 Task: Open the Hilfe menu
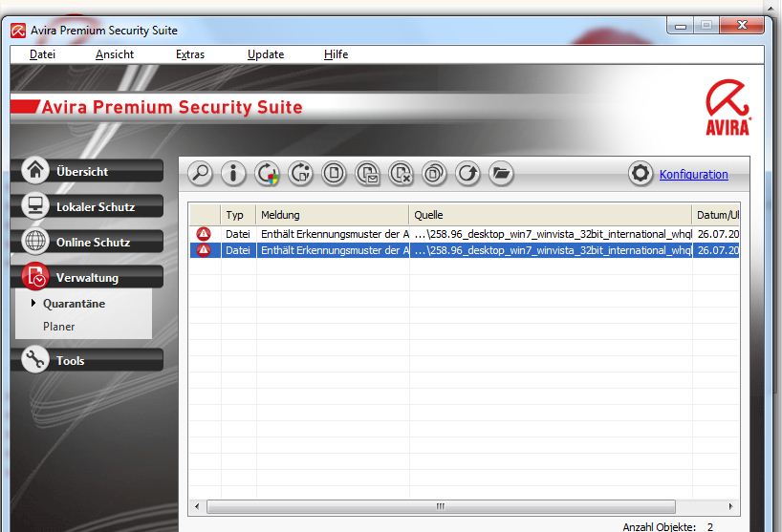pos(336,54)
